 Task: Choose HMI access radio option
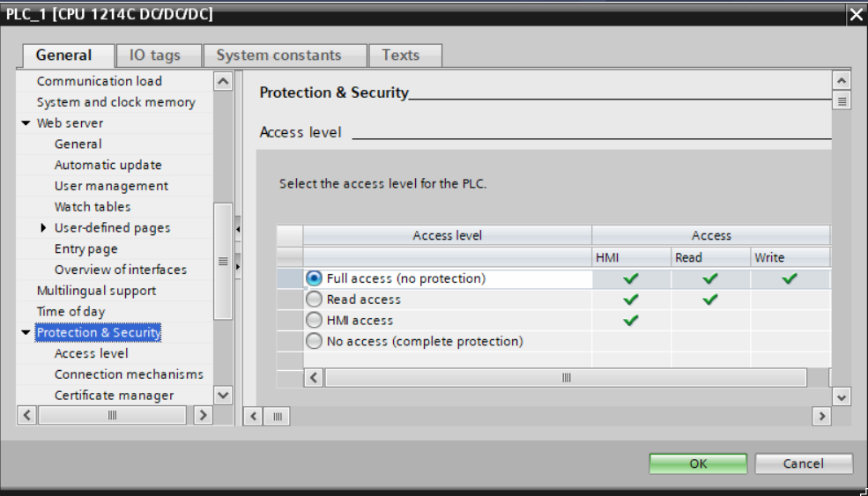point(314,321)
